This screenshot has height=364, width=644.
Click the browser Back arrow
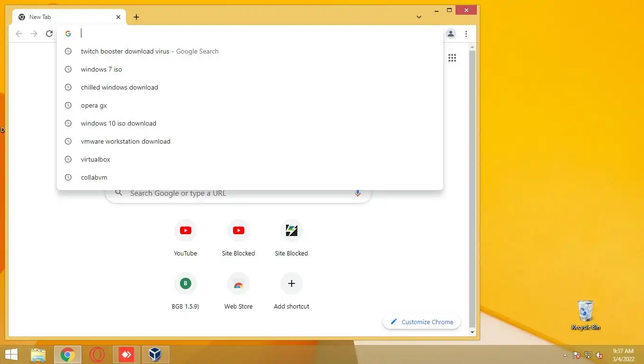point(19,34)
